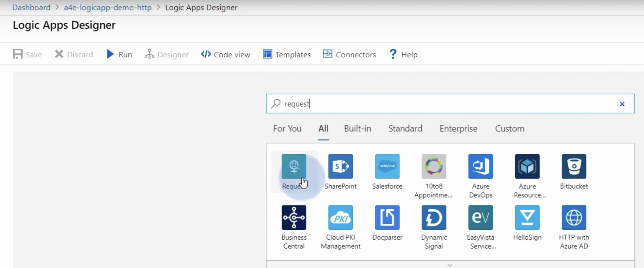Open the 10to8 Appointment connector icon

click(x=434, y=166)
